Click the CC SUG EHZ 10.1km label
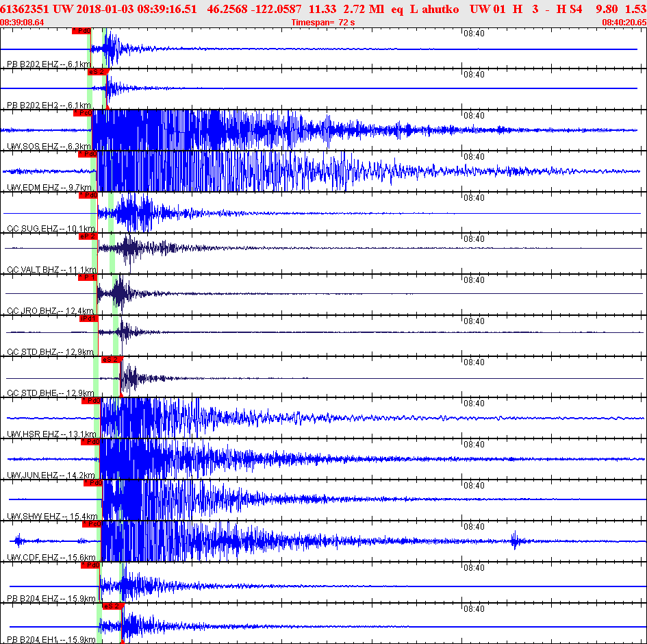647x644 pixels. point(51,229)
